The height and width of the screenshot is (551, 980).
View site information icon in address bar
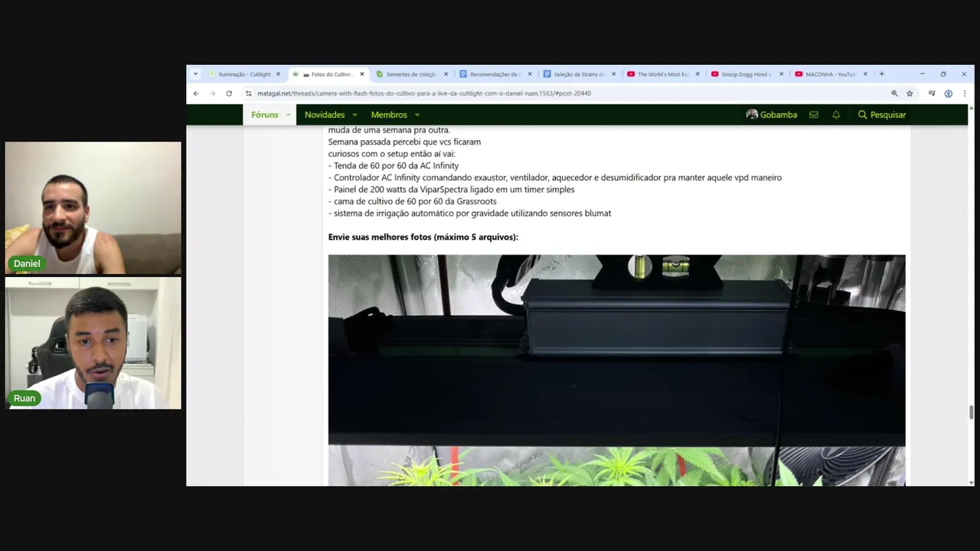pos(248,93)
